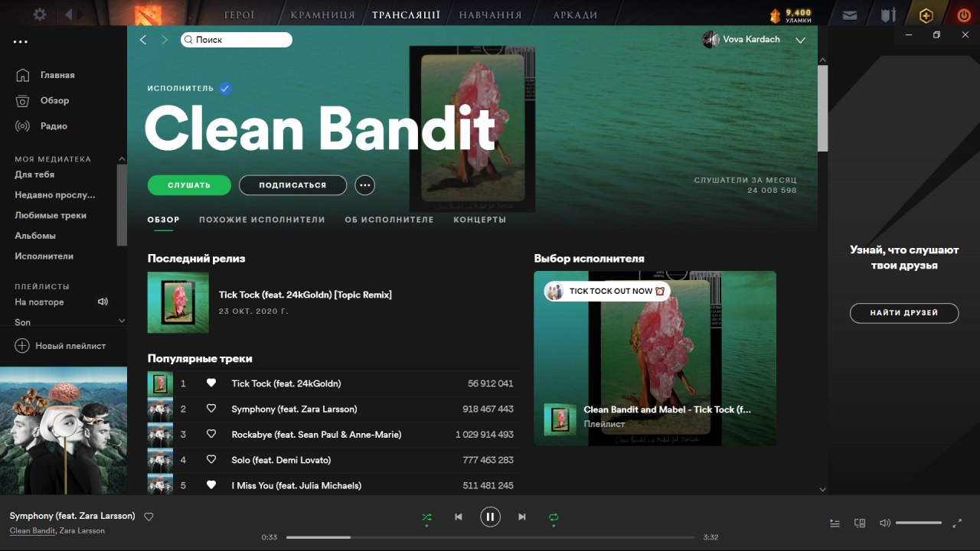
Task: Pause the current song
Action: point(490,517)
